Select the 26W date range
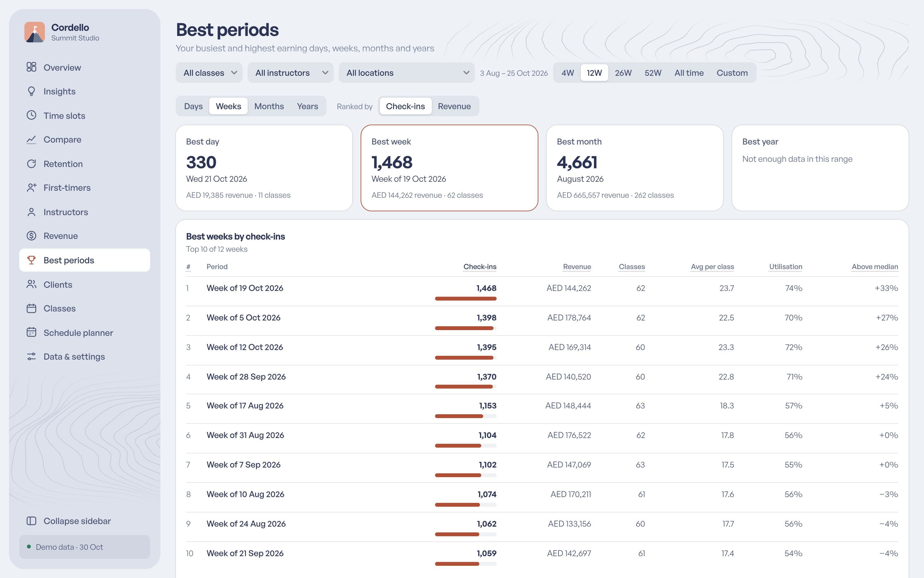Screen dimensions: 924x578 (x=623, y=73)
